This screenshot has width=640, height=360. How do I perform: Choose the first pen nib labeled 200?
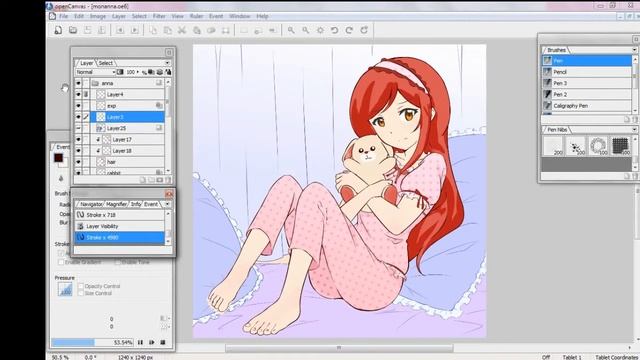point(553,146)
